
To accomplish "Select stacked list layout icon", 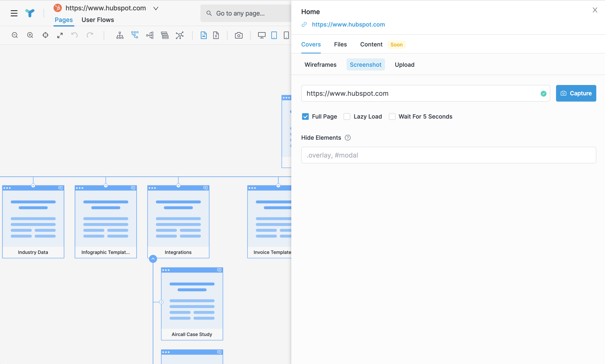I will (165, 35).
